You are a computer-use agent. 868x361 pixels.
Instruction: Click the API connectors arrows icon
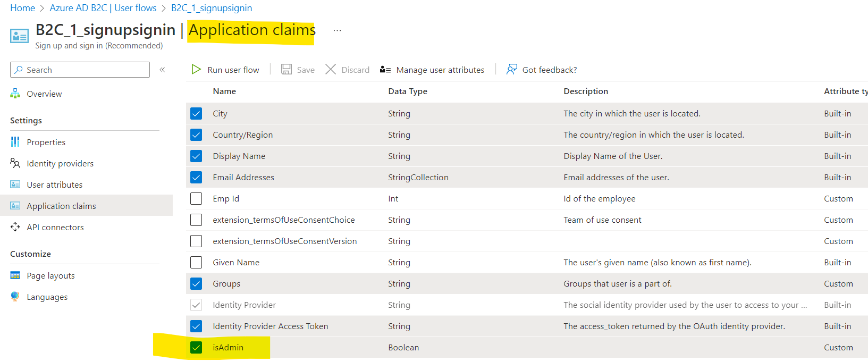(x=15, y=227)
